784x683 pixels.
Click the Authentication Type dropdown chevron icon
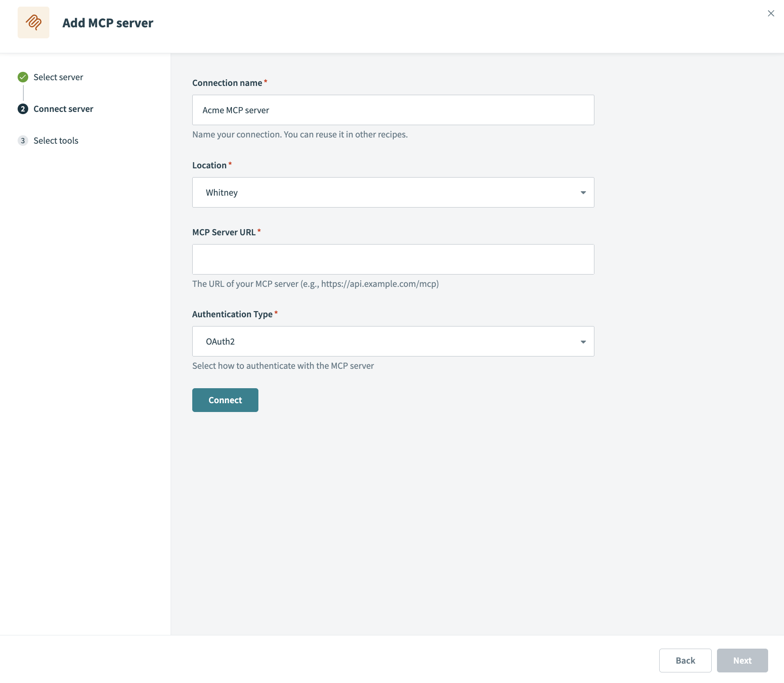[x=583, y=341]
